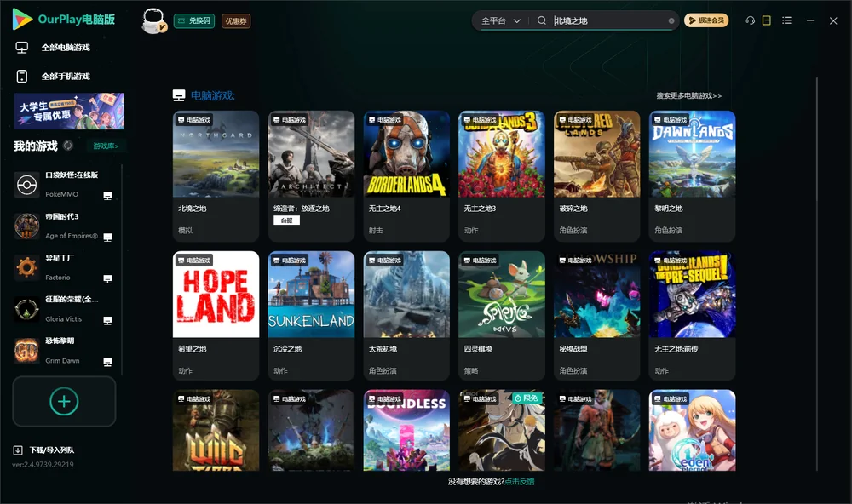Open the 缔造者: 放逐之地 game card
The image size is (852, 504).
point(311,175)
